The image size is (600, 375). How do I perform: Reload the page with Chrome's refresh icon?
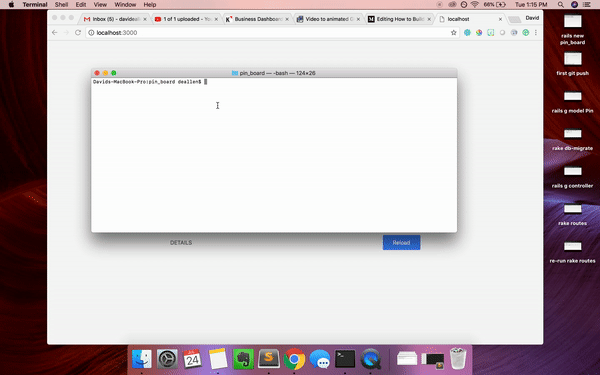pos(78,33)
